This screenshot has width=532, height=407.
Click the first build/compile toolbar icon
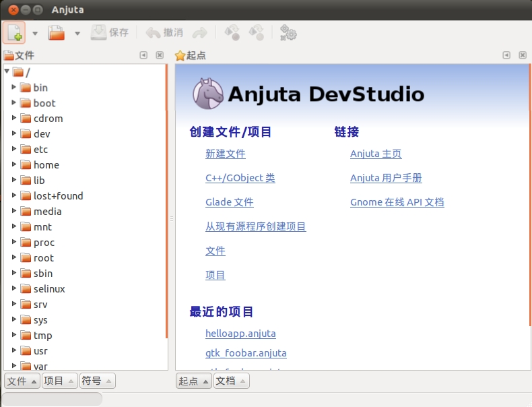pos(232,32)
